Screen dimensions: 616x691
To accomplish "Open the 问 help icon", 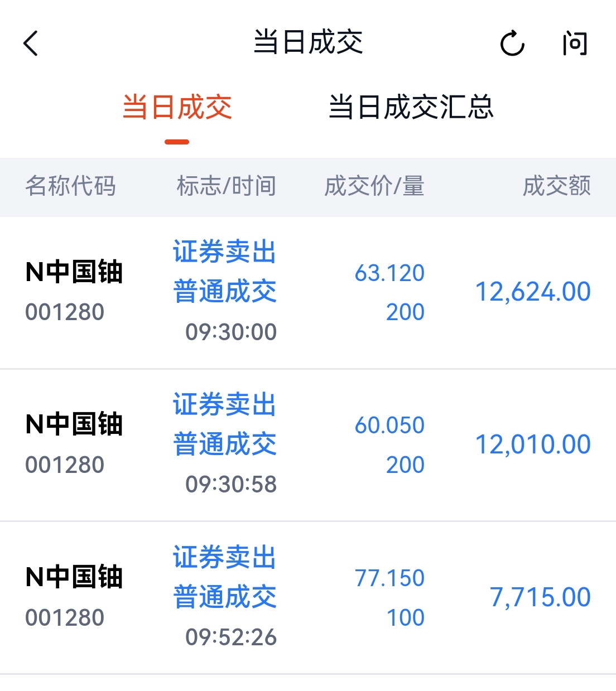I will coord(575,44).
